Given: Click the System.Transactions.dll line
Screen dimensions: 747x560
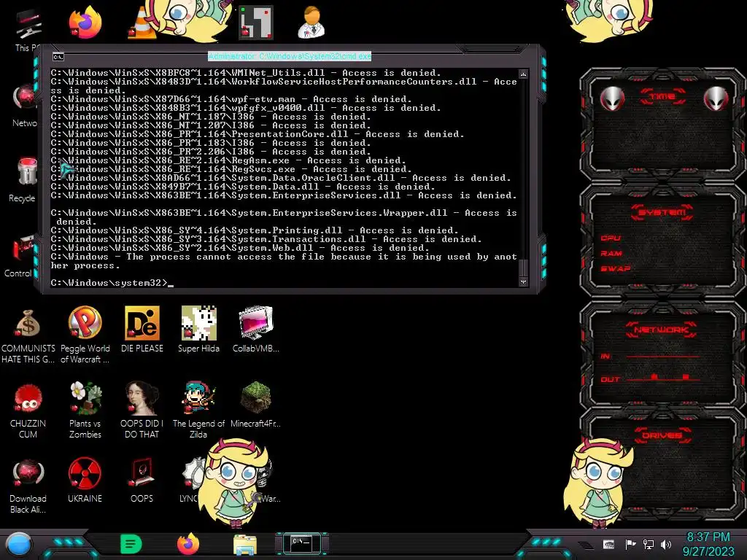Looking at the screenshot, I should pyautogui.click(x=266, y=239).
